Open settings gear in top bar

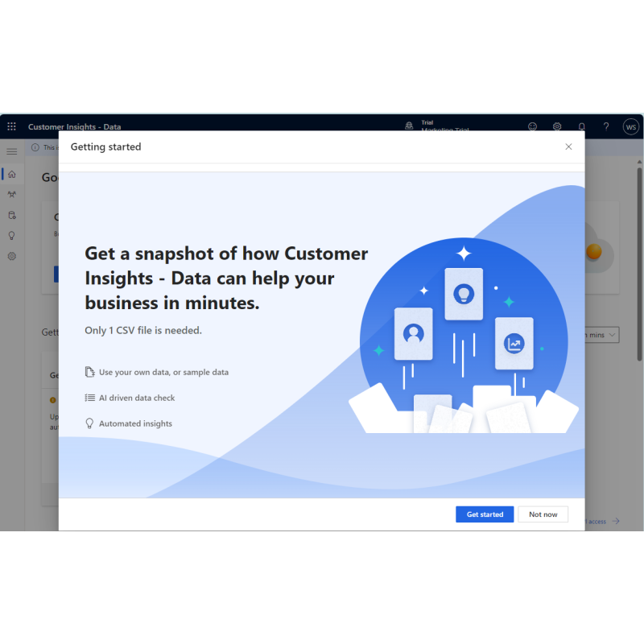click(x=557, y=126)
